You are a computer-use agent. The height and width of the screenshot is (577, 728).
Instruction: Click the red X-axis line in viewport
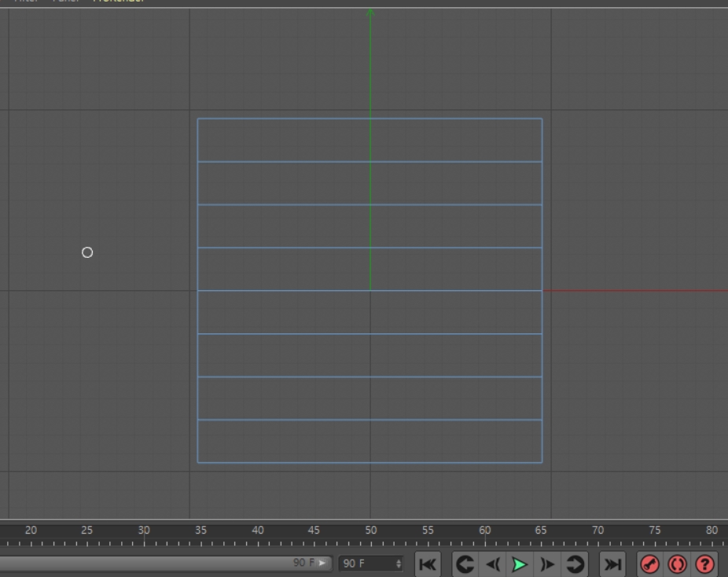635,291
